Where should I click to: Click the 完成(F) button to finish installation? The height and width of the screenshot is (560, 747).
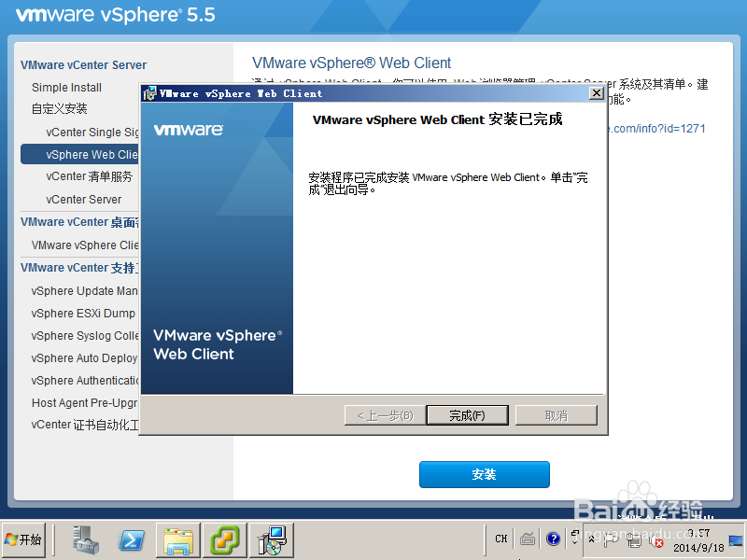[467, 414]
